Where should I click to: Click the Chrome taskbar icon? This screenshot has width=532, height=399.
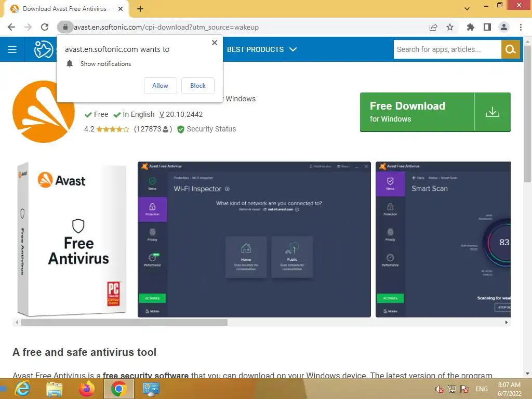tap(118, 389)
